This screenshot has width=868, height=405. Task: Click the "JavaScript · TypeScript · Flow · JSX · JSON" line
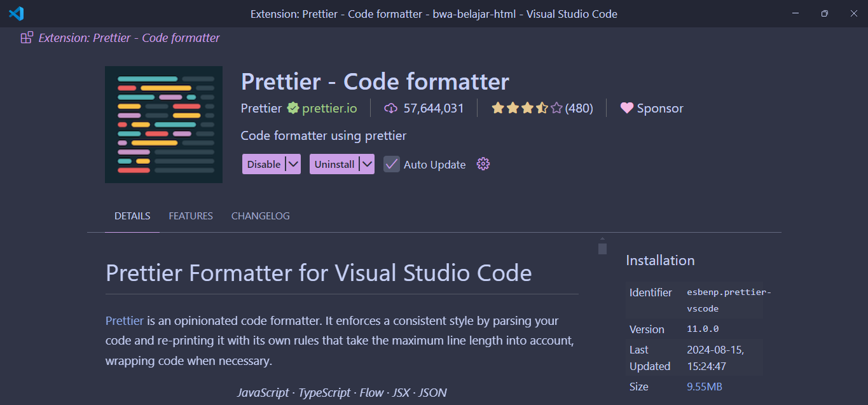342,392
